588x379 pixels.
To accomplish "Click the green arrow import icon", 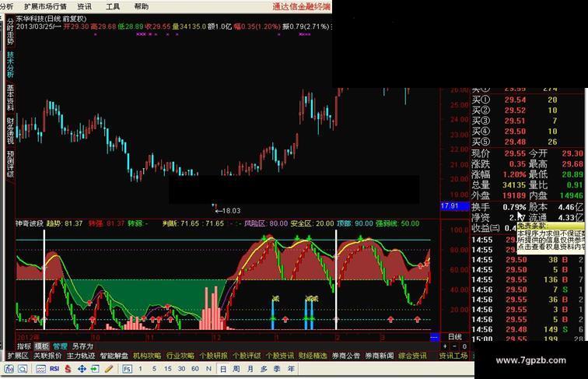I will [x=95, y=369].
